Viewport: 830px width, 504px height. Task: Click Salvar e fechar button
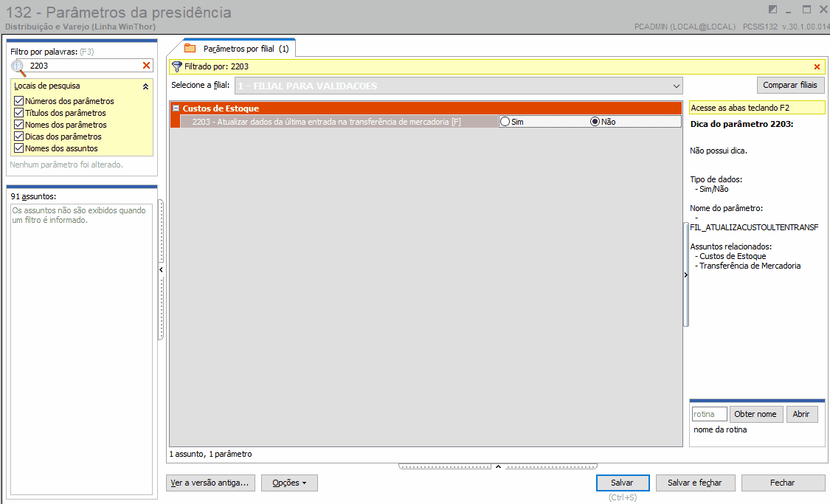695,483
